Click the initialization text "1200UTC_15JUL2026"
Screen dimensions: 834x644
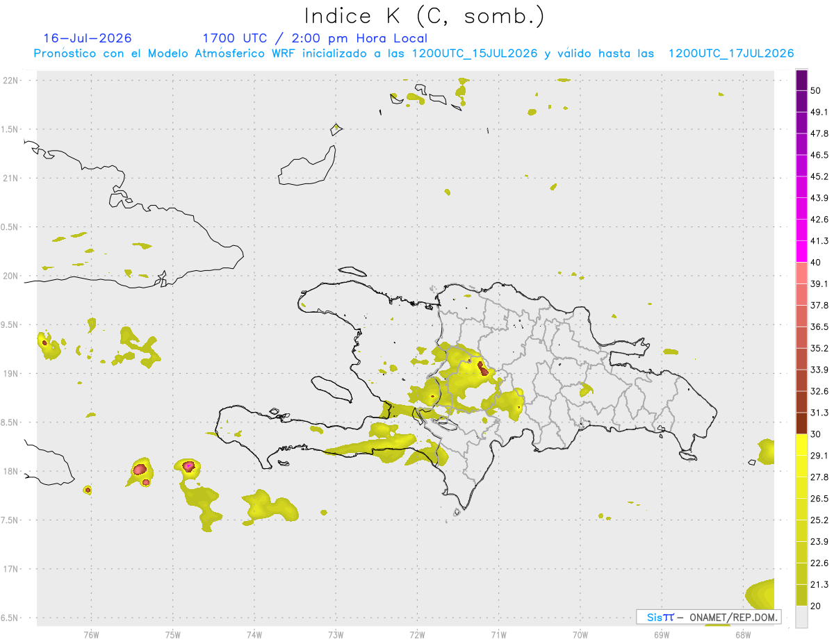475,53
